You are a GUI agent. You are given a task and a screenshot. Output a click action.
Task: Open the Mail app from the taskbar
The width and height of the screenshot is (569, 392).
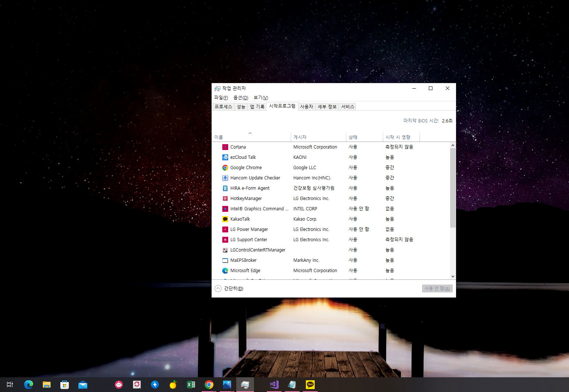click(x=83, y=385)
